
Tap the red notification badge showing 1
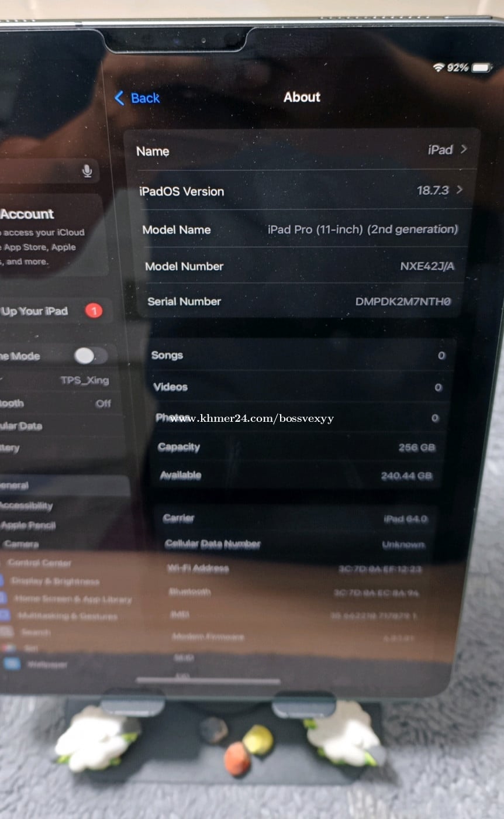(x=94, y=311)
